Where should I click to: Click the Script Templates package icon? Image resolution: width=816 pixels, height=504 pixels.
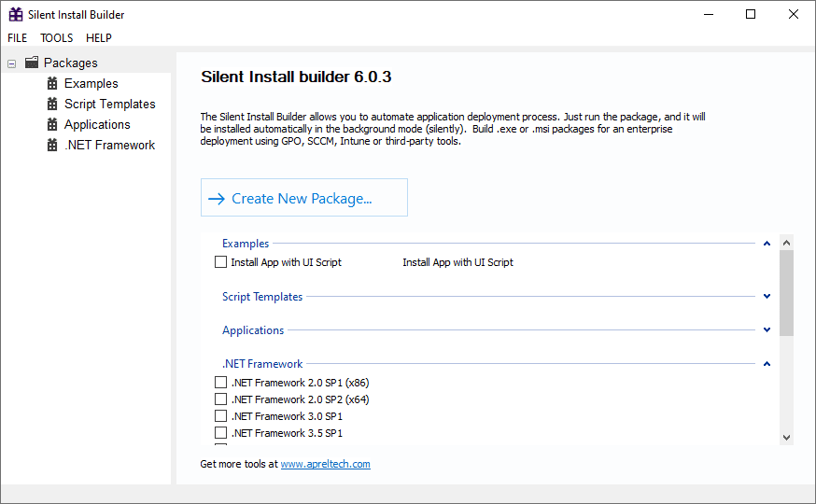(x=52, y=104)
